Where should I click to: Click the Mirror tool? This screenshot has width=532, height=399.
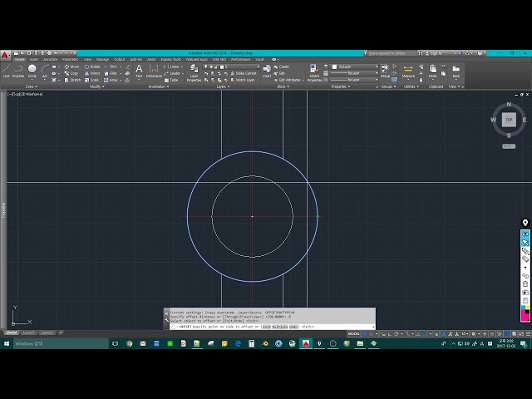pyautogui.click(x=92, y=73)
